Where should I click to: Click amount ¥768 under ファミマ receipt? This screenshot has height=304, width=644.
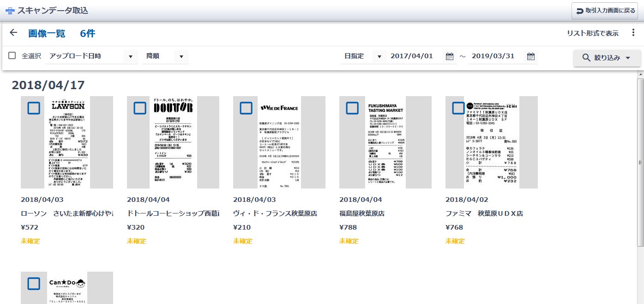[x=454, y=227]
